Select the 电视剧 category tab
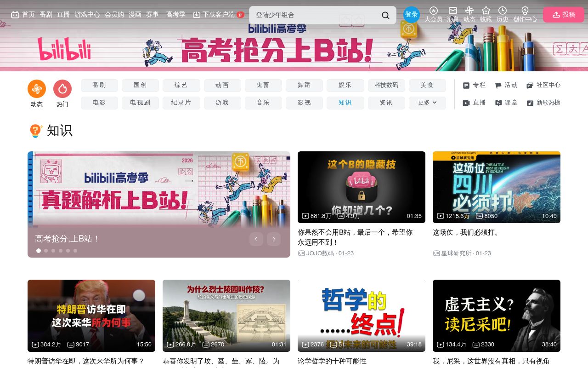Screen dimensions: 588x368 140,103
